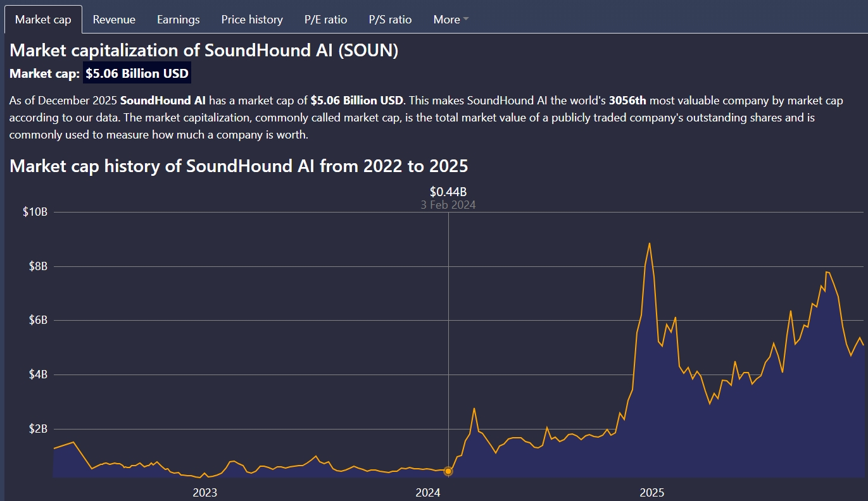Click the Market cap history heading

click(239, 166)
